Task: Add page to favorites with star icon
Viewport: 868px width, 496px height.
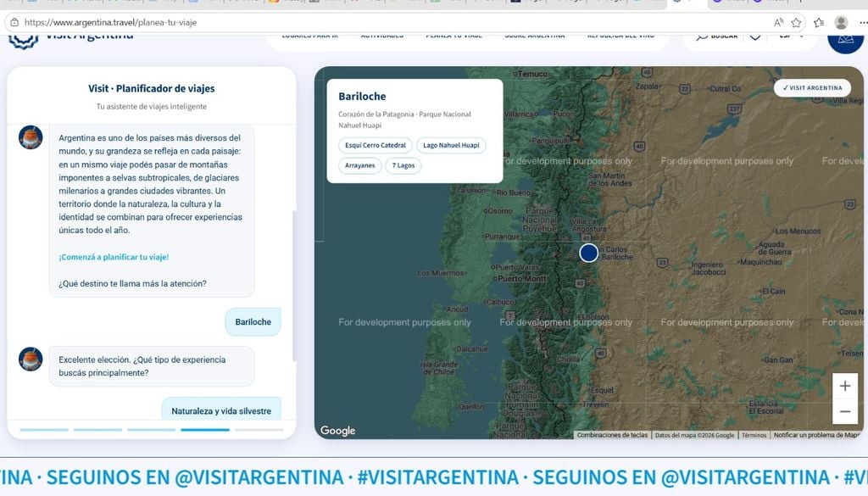Action: tap(796, 23)
